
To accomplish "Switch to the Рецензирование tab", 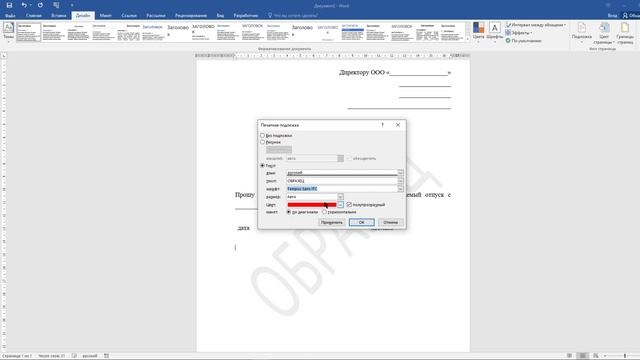I will tap(191, 16).
